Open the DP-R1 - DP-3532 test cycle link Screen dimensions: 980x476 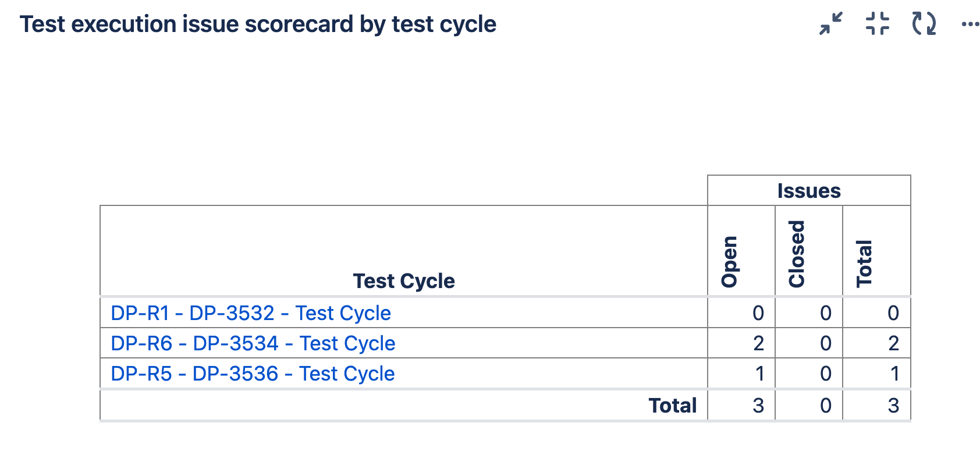pos(250,313)
